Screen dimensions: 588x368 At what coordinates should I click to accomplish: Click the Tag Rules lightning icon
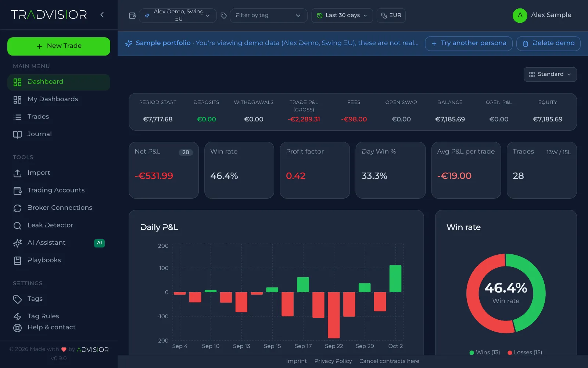[x=17, y=316]
